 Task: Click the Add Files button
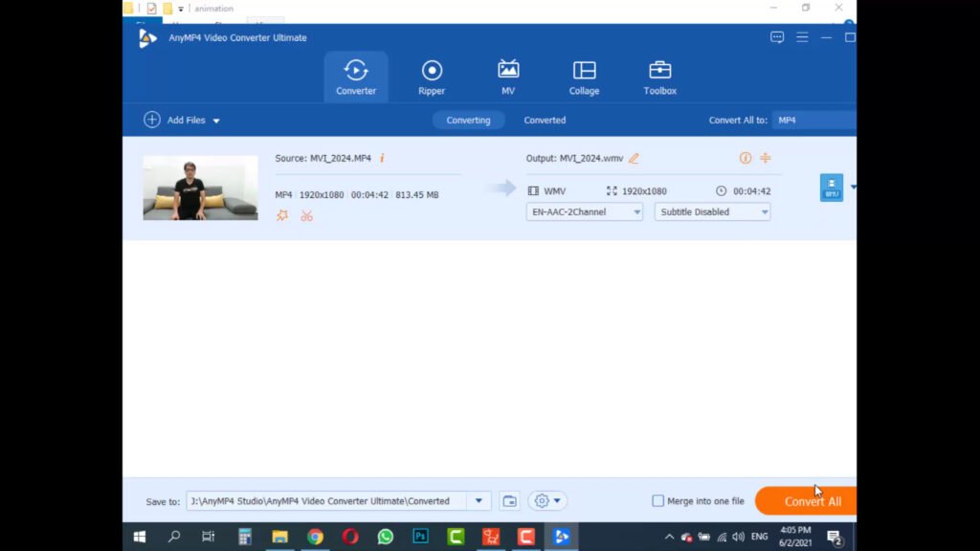pyautogui.click(x=175, y=120)
